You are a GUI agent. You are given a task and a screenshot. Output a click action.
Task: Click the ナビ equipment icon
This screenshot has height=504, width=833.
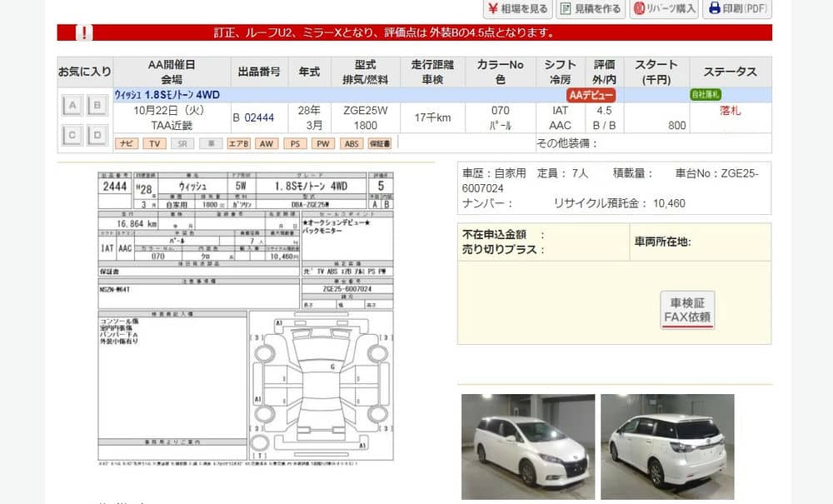(x=127, y=143)
